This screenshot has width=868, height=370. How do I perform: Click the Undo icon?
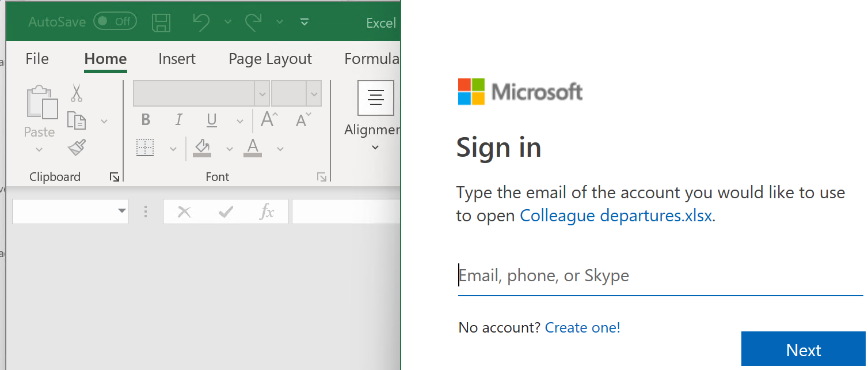click(201, 21)
